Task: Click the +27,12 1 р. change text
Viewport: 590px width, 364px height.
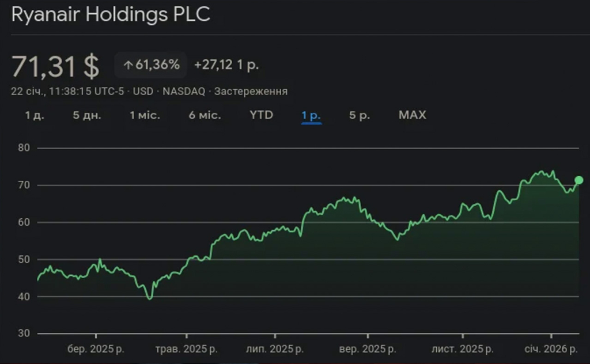Action: [226, 65]
